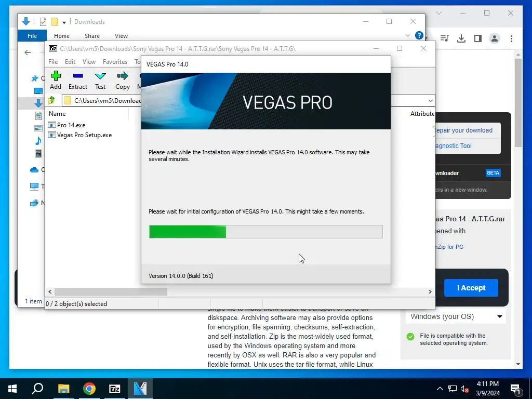Open Chrome downloads icon in toolbar
The width and height of the screenshot is (532, 399).
coord(461,38)
